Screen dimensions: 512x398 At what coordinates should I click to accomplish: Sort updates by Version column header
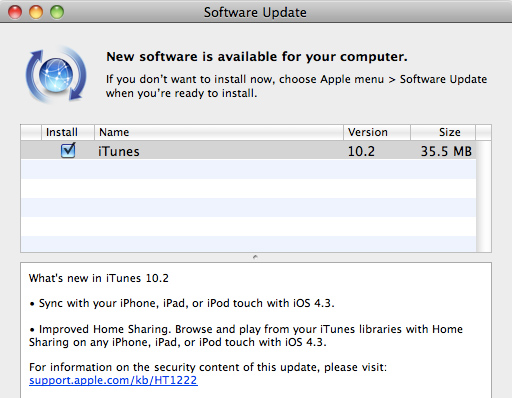click(x=377, y=132)
